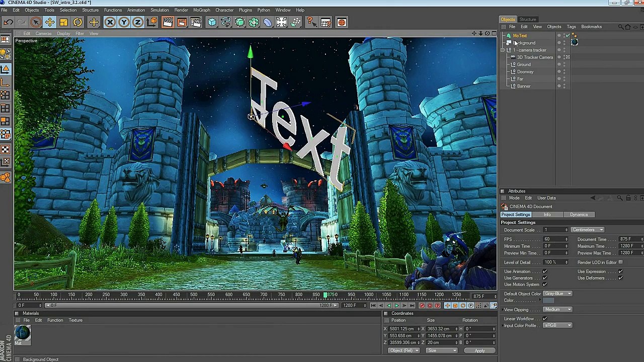Toggle the Use Animation checkbox
Image resolution: width=644 pixels, height=362 pixels.
point(545,271)
